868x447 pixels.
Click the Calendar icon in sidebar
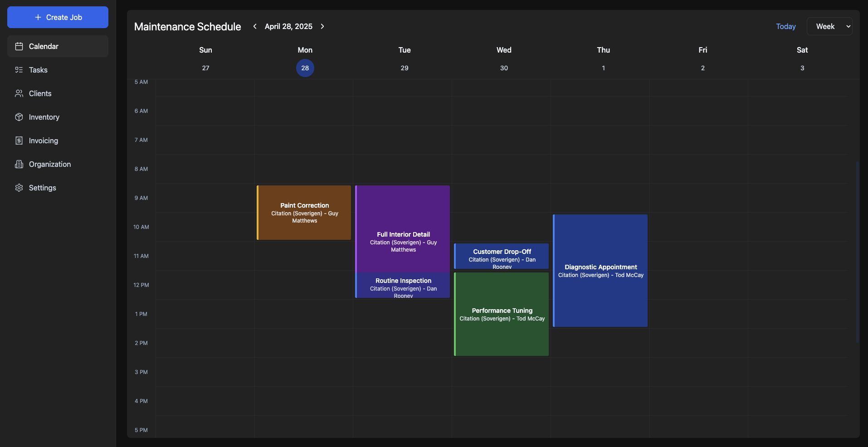pos(19,46)
